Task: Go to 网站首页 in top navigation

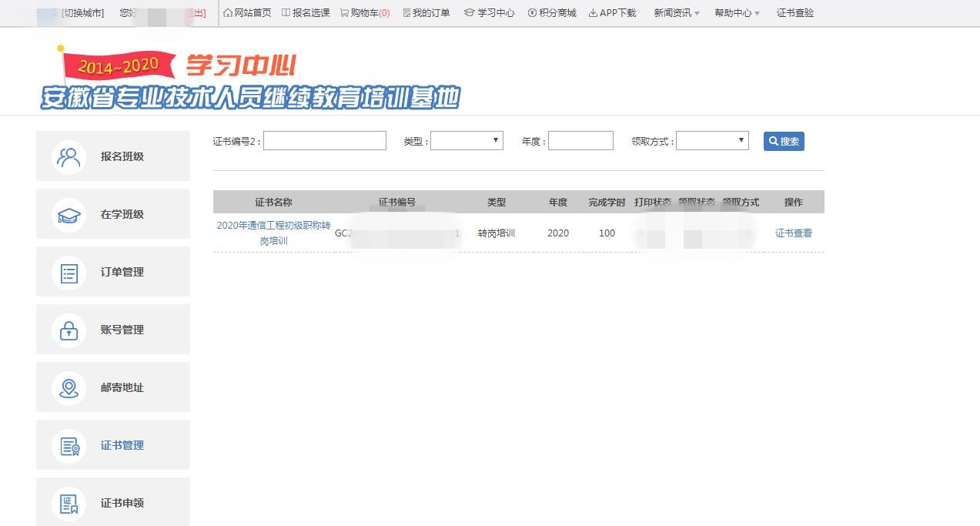Action: (247, 13)
